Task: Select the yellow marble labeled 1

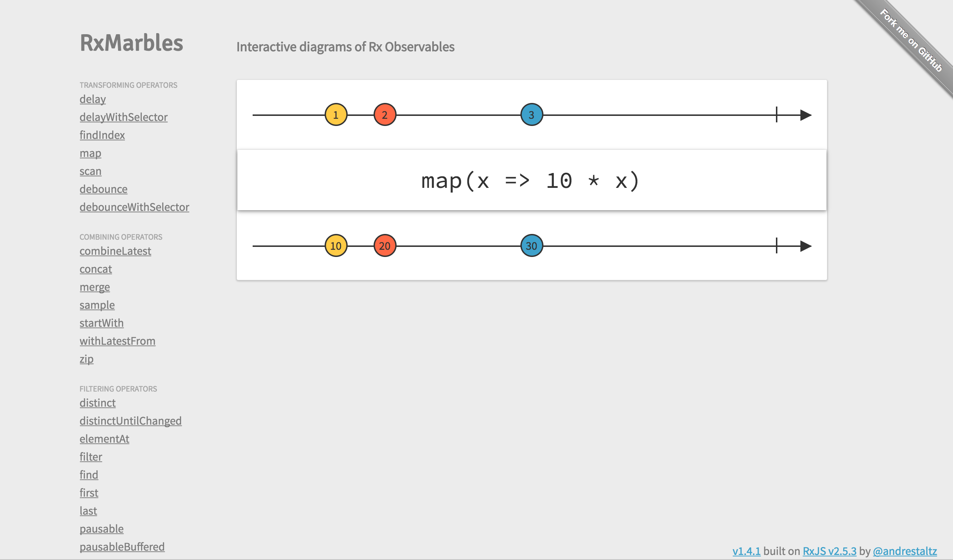Action: 336,114
